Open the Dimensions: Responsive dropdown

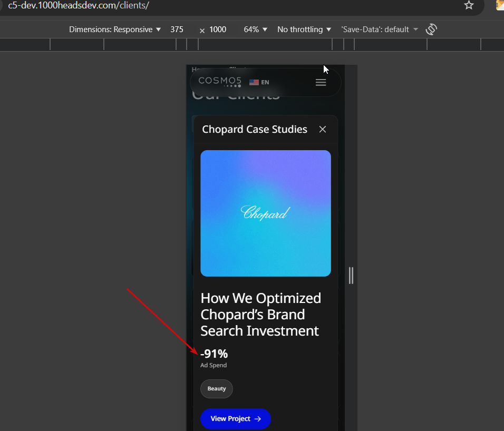tap(115, 30)
